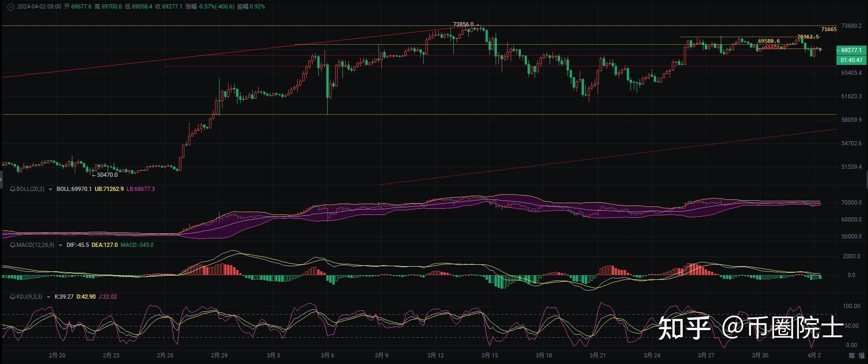Click the 51539.4 price axis label
Viewport: 868px width, 364px height.
(852, 167)
